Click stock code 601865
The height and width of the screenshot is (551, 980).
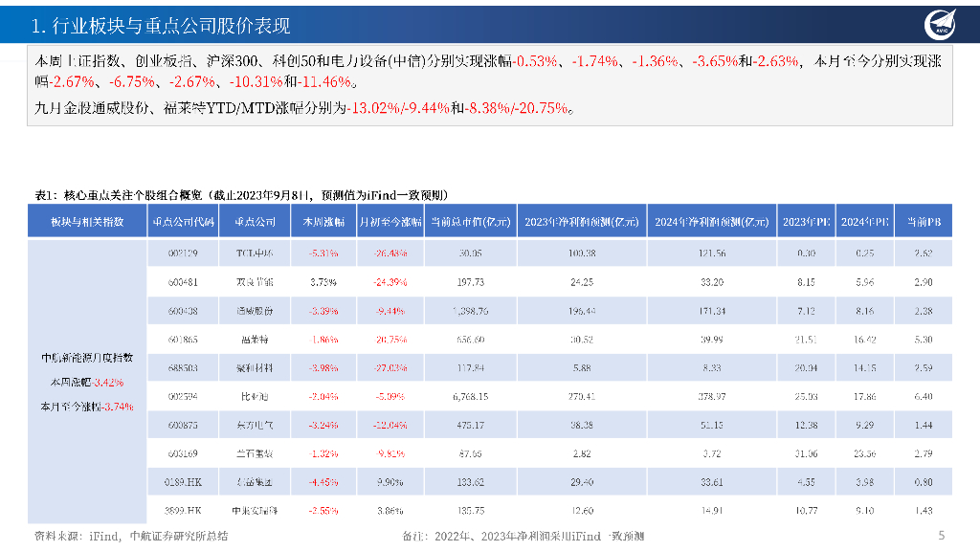183,340
